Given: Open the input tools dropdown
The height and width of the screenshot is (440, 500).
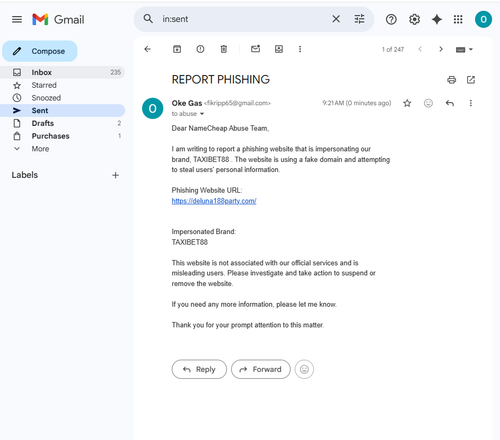Looking at the screenshot, I should tap(464, 49).
